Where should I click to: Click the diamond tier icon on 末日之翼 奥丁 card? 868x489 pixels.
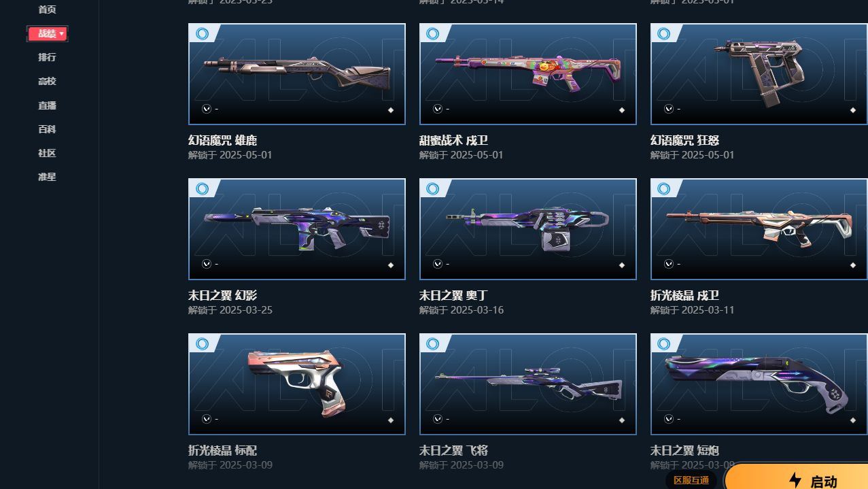[x=621, y=265]
